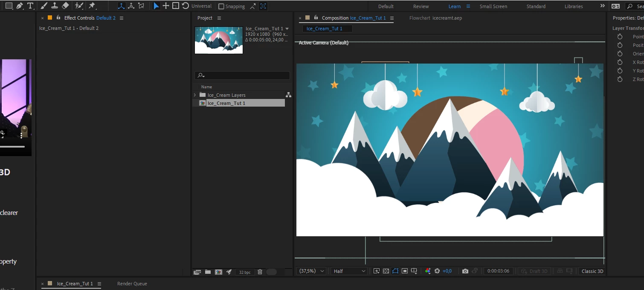
Task: Toggle Mask and Shape Path visibility
Action: coord(395,271)
